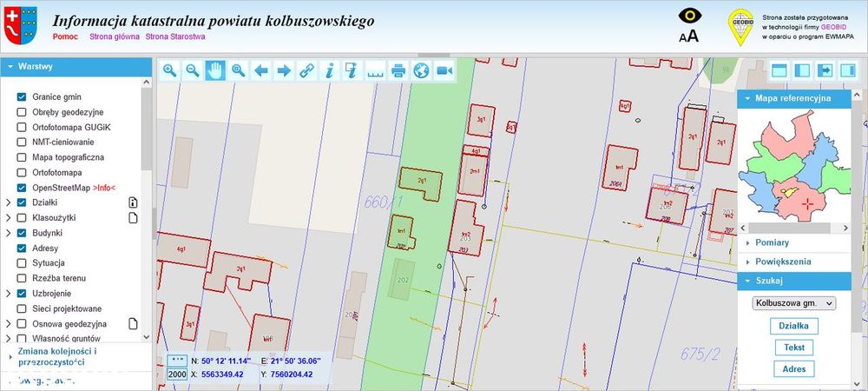Turn on NMT-cieniowanie layer

(x=22, y=142)
